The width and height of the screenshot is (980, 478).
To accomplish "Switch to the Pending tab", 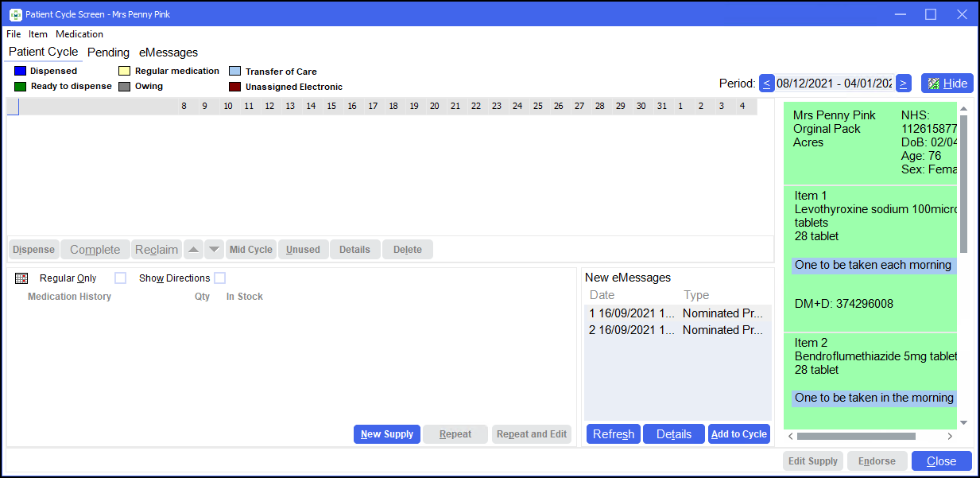I will tap(108, 52).
